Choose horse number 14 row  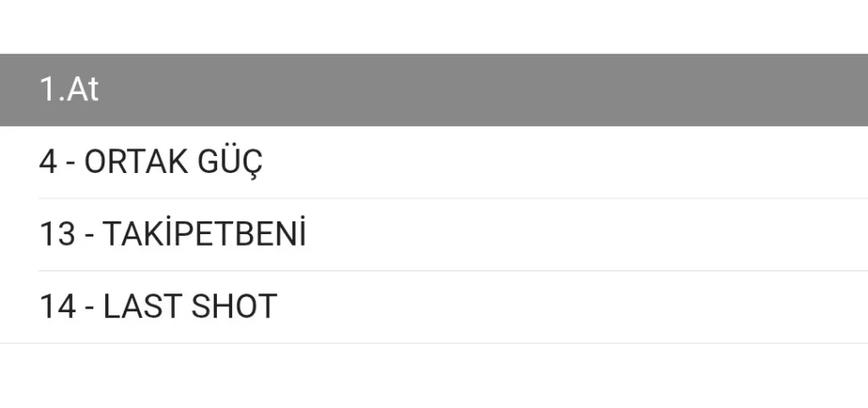pos(159,306)
